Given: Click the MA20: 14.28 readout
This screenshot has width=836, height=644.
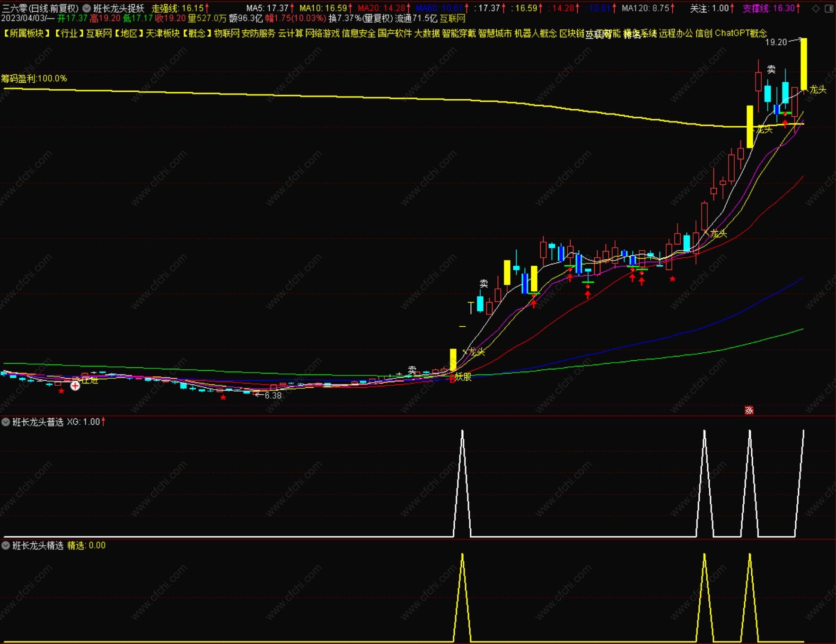Looking at the screenshot, I should point(385,9).
